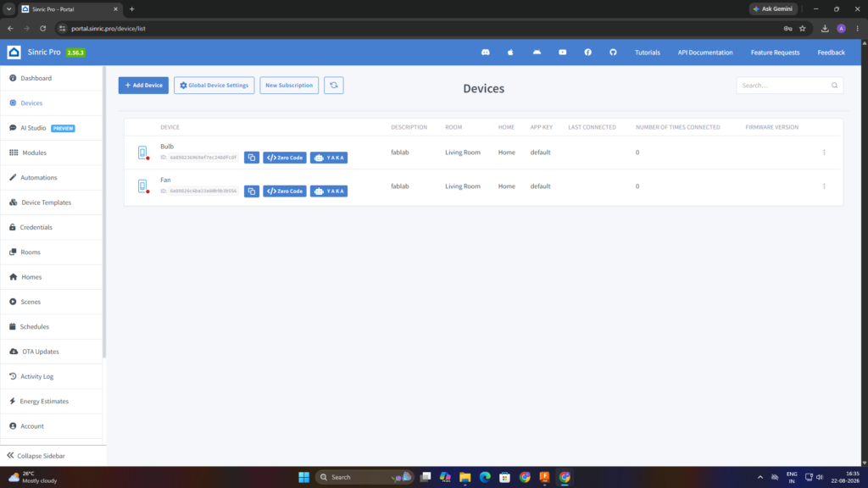Screen dimensions: 868x488
Task: Open the Windows Start menu
Action: (304, 477)
